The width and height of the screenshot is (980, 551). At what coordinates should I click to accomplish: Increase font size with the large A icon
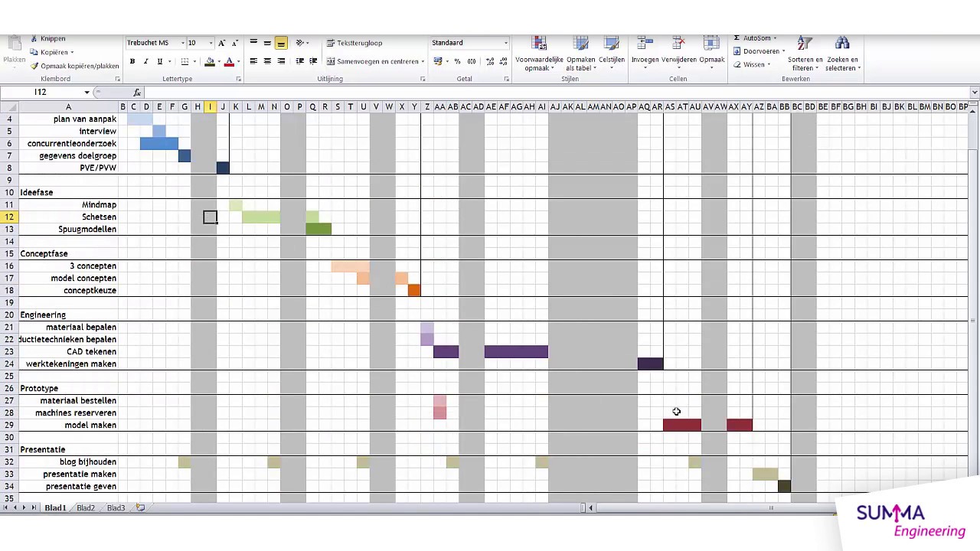point(222,43)
